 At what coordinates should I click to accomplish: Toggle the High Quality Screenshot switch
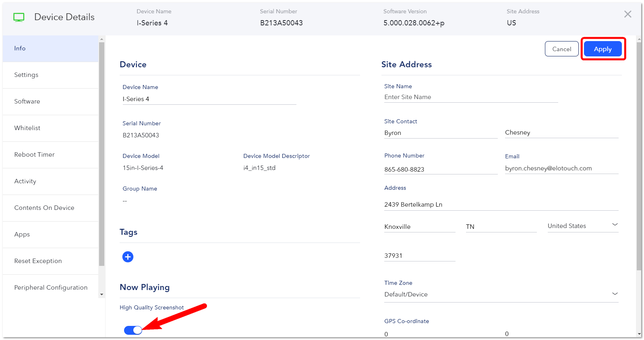[133, 330]
